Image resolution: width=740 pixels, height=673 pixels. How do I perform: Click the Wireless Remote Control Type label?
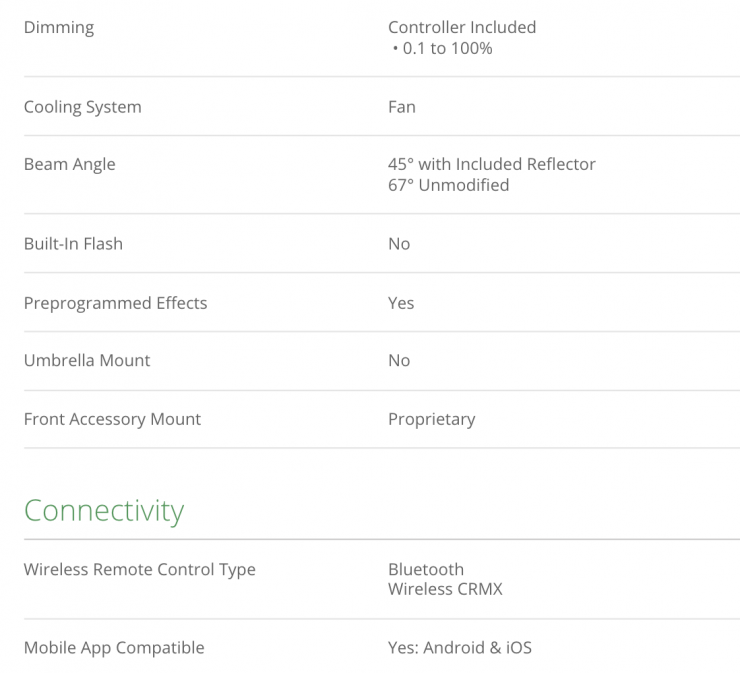140,570
